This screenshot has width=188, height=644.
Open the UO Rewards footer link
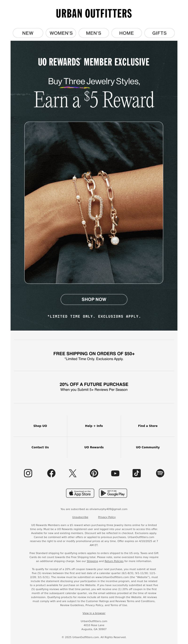click(x=94, y=447)
